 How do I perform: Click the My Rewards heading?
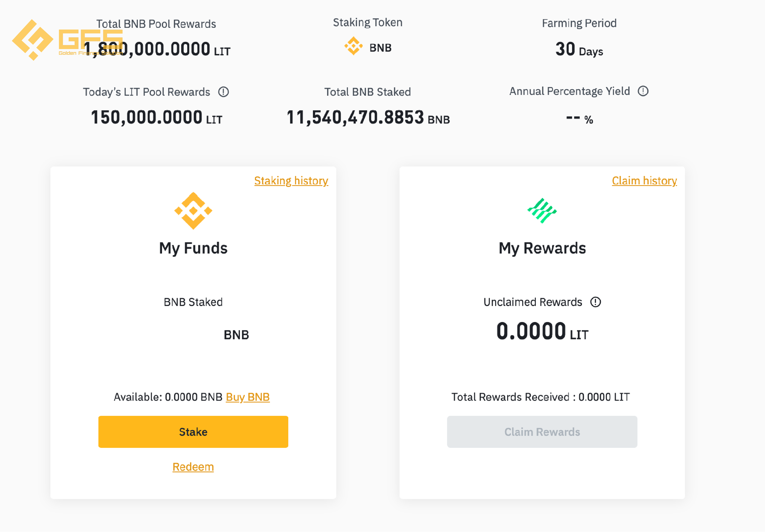[542, 248]
